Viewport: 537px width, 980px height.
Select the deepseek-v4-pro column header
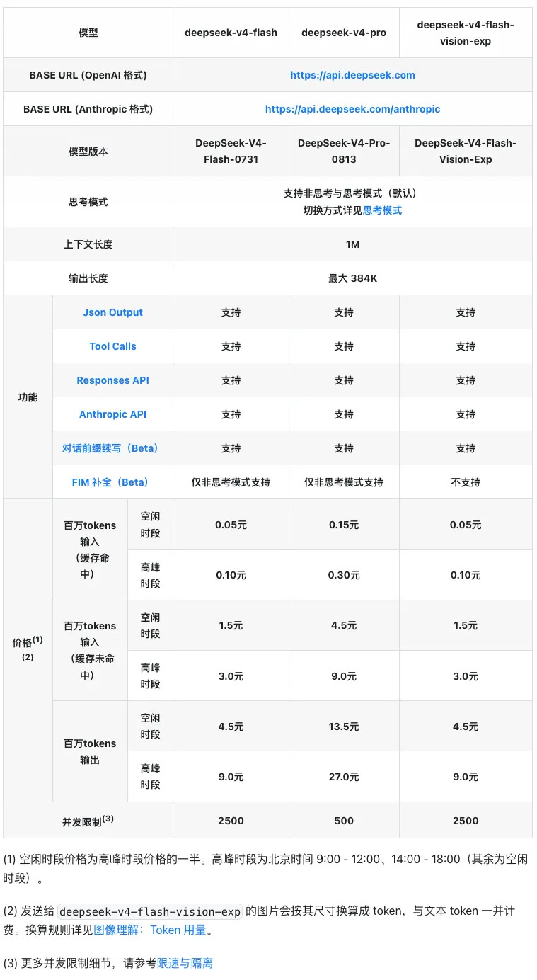[344, 33]
